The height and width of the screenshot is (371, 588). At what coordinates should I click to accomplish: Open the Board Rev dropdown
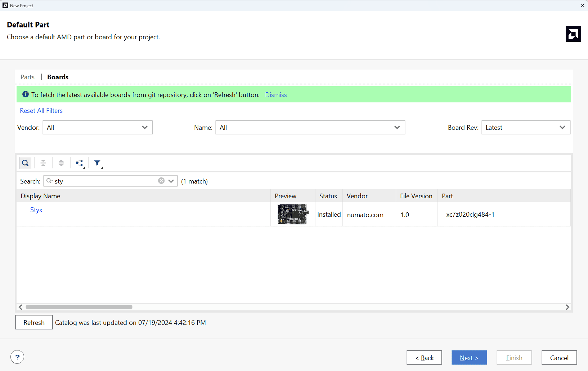pyautogui.click(x=526, y=127)
